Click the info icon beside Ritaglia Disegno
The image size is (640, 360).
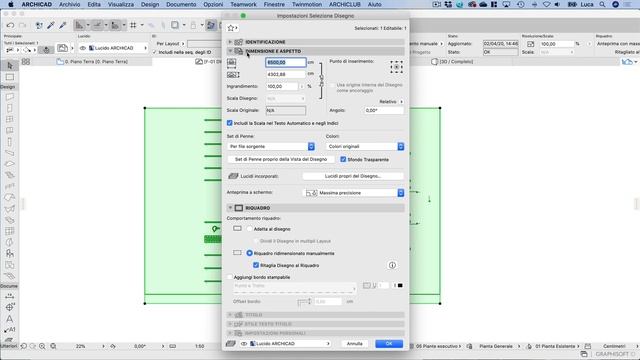[x=392, y=265]
